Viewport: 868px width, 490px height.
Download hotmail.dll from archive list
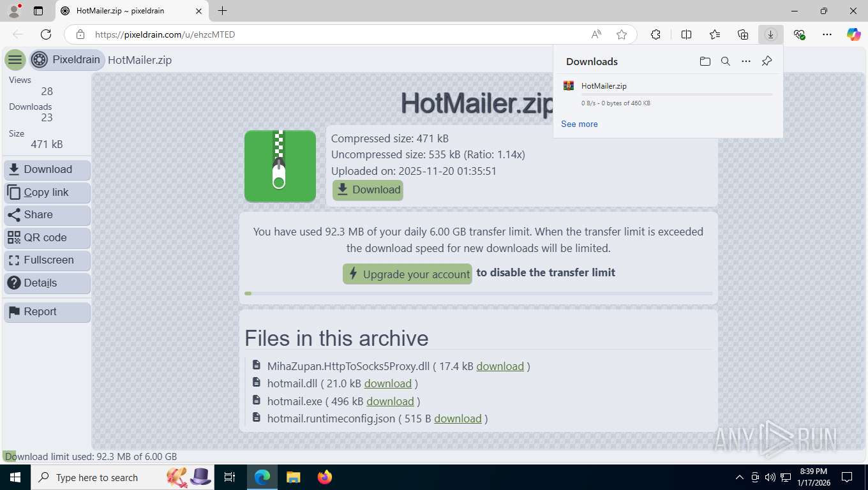pyautogui.click(x=387, y=383)
